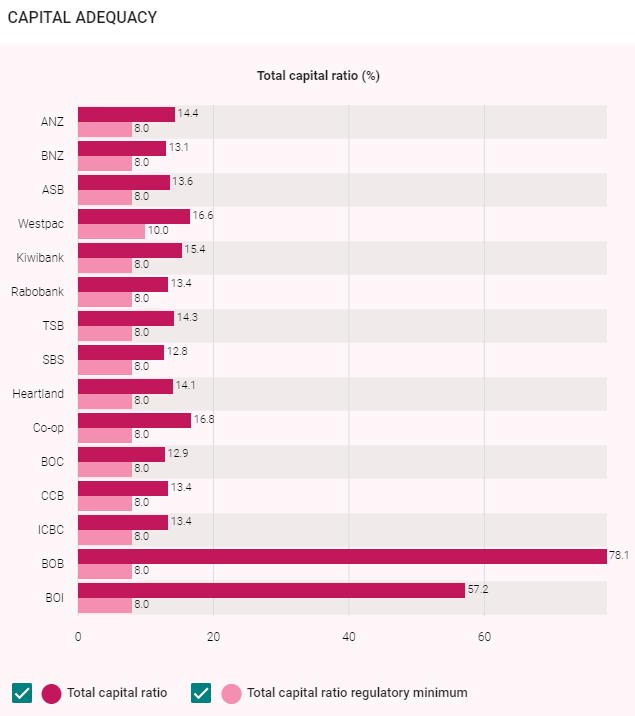Viewport: 635px width, 716px height.
Task: Click the Kiwibank 15.4 ratio bar
Action: [x=129, y=250]
